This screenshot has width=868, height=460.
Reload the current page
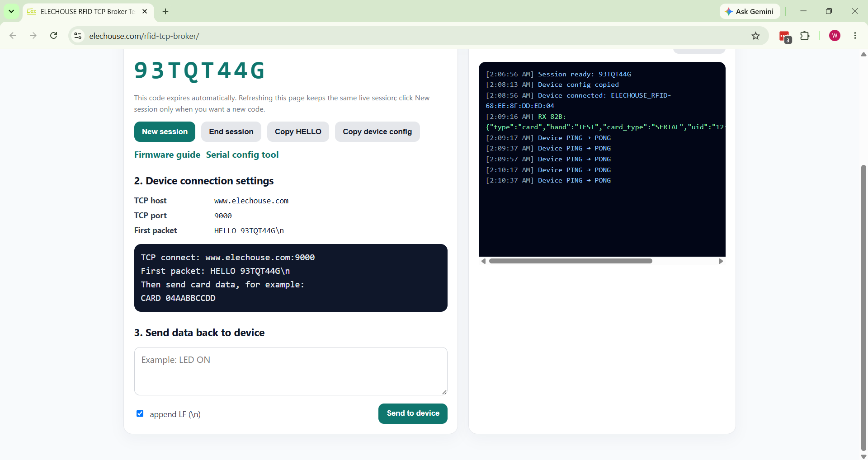(x=53, y=36)
